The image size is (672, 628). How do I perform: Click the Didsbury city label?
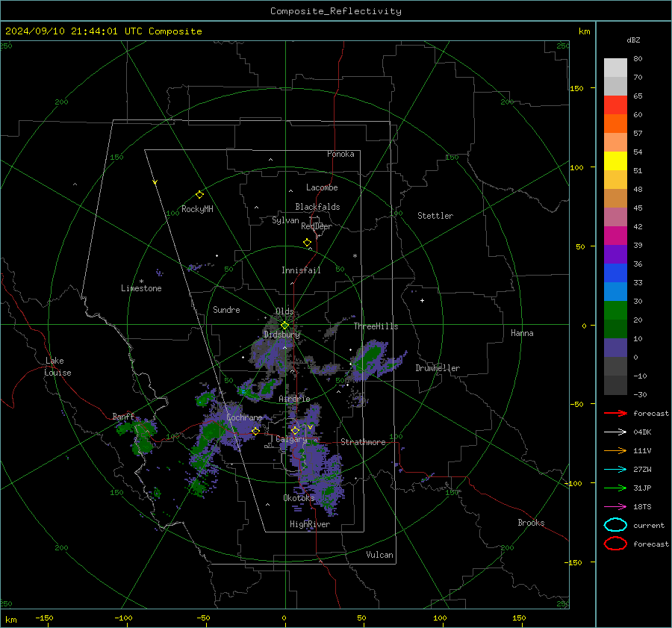click(x=281, y=335)
